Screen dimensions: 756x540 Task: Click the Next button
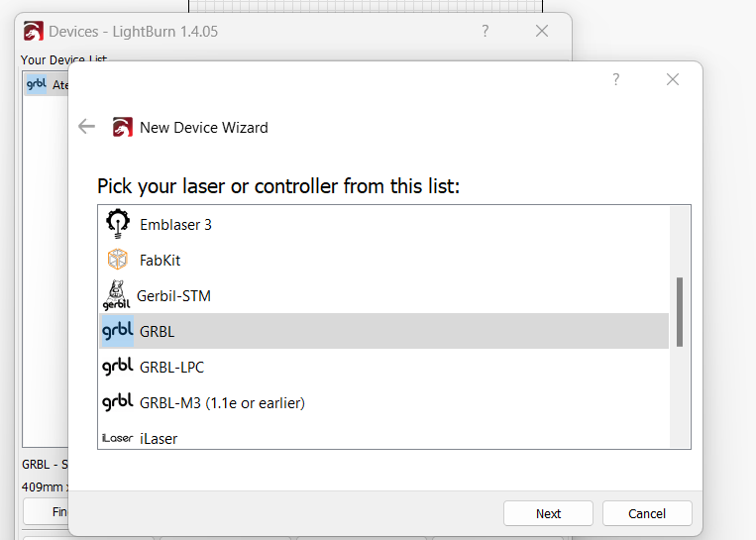coord(548,513)
